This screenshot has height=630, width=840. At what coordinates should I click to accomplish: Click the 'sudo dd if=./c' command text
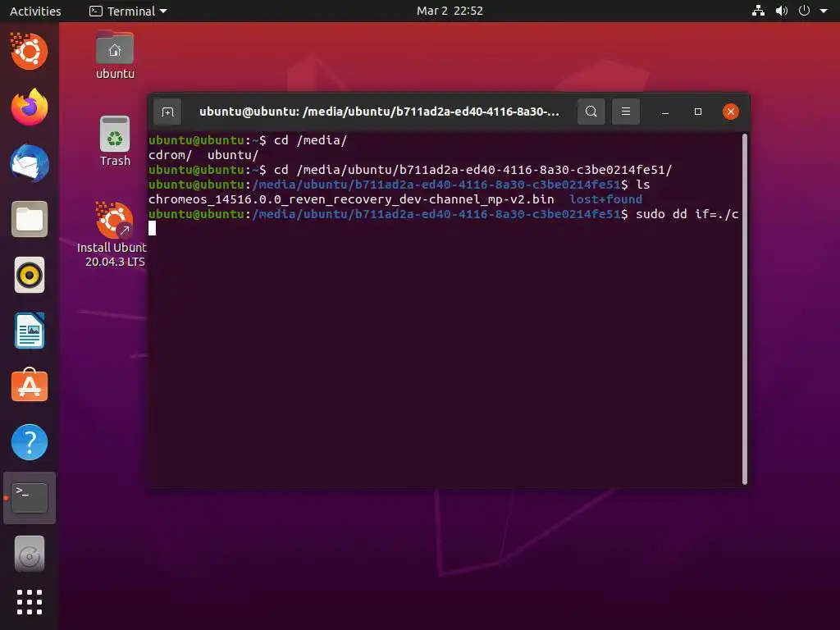pos(687,214)
